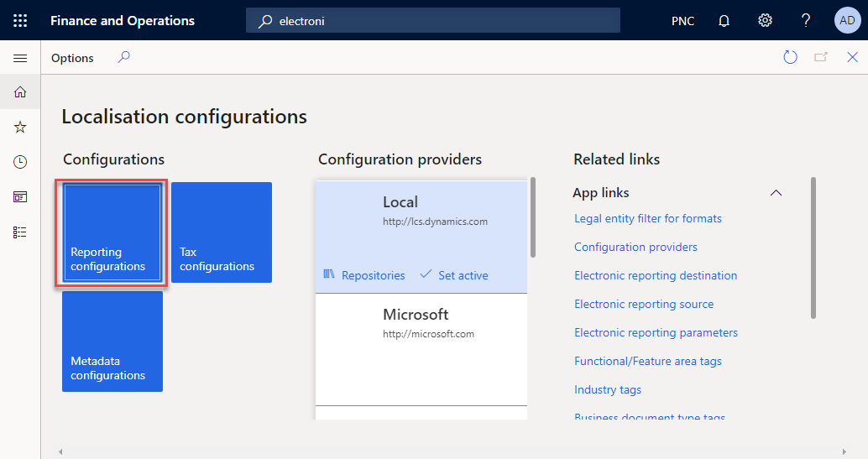Click the search icon beside Options
The height and width of the screenshot is (459, 868).
click(123, 57)
